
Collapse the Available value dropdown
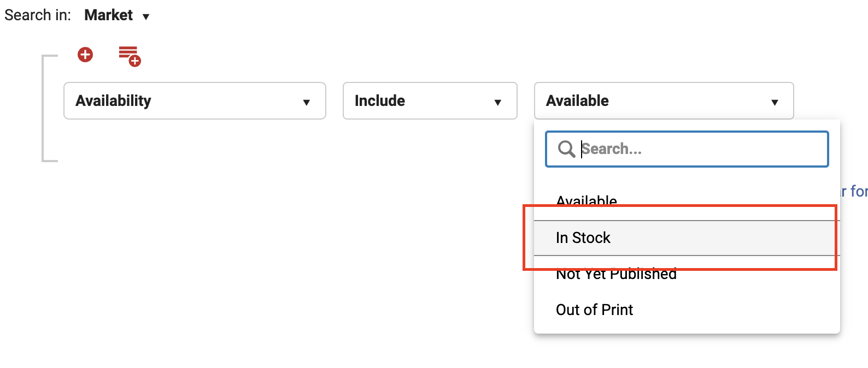pyautogui.click(x=664, y=100)
